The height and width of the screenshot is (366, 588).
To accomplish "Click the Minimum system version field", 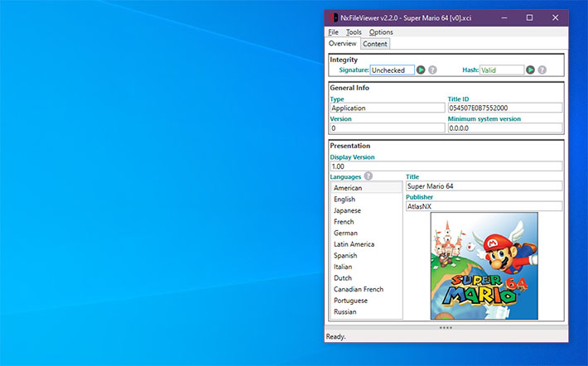I will tap(505, 128).
